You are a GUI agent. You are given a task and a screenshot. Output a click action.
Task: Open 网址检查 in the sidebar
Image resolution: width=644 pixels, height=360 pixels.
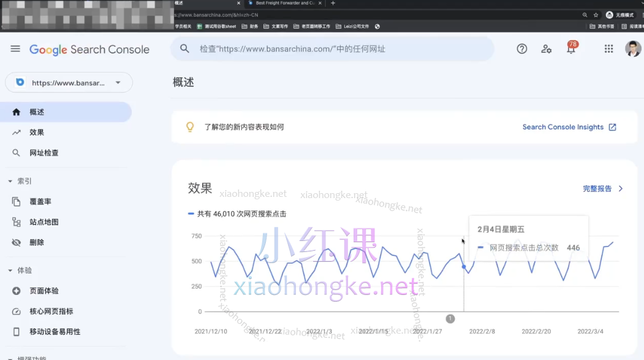point(44,153)
